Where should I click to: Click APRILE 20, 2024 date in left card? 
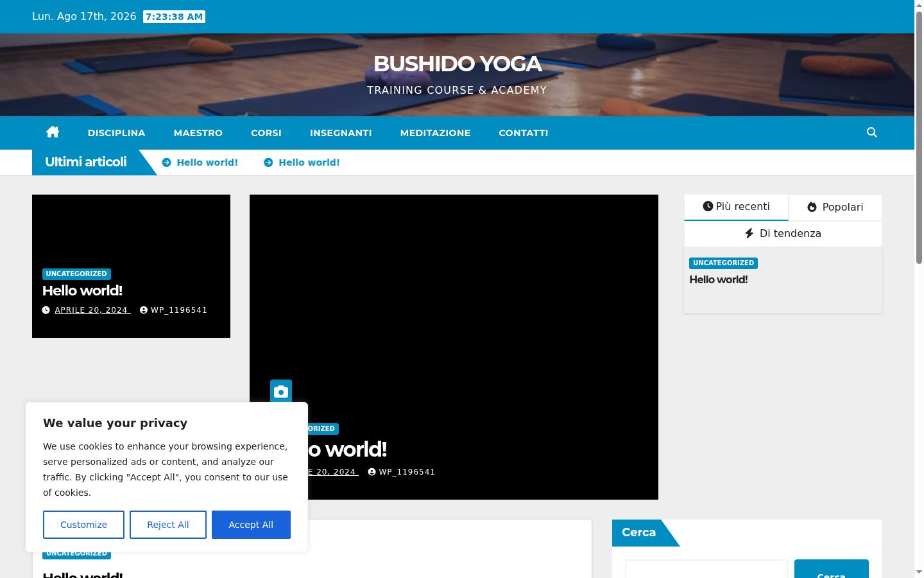(x=92, y=310)
